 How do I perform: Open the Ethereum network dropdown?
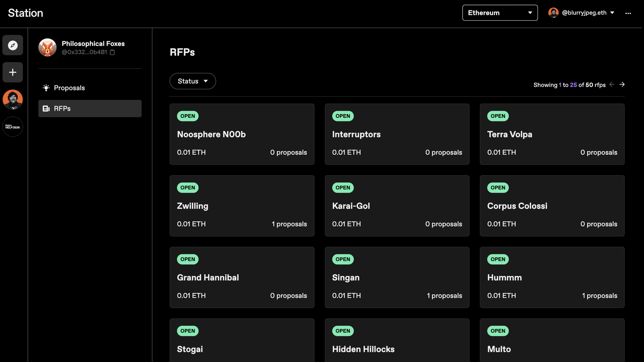500,13
